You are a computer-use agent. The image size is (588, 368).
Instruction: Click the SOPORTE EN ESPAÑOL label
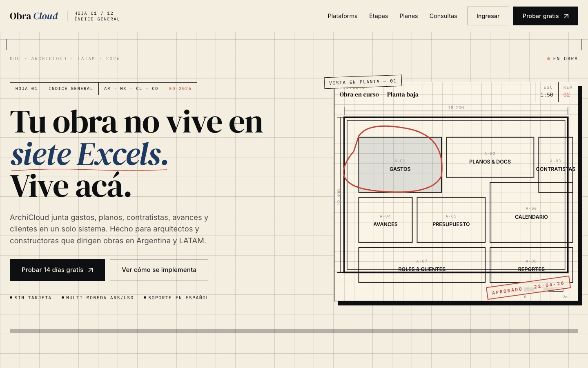[176, 298]
